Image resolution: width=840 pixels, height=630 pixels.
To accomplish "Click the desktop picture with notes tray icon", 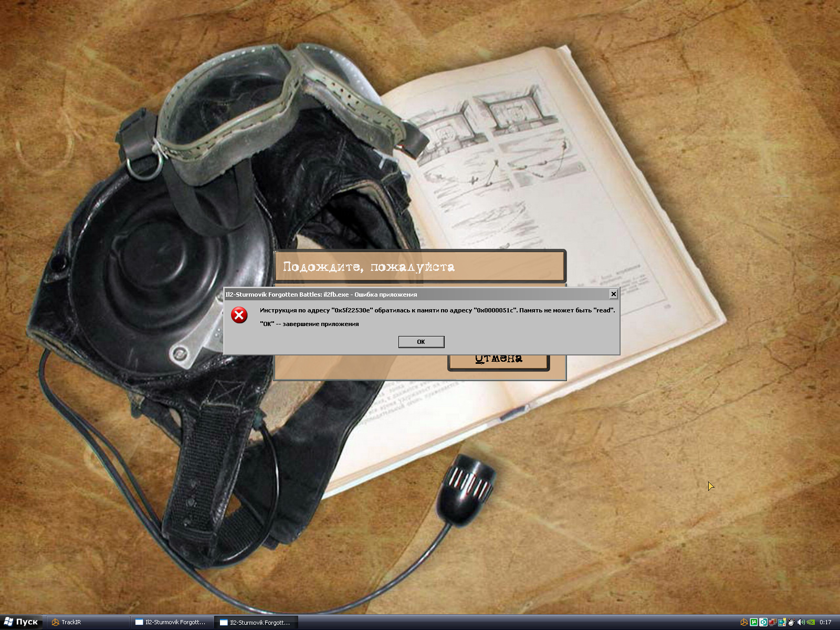I will pyautogui.click(x=782, y=622).
